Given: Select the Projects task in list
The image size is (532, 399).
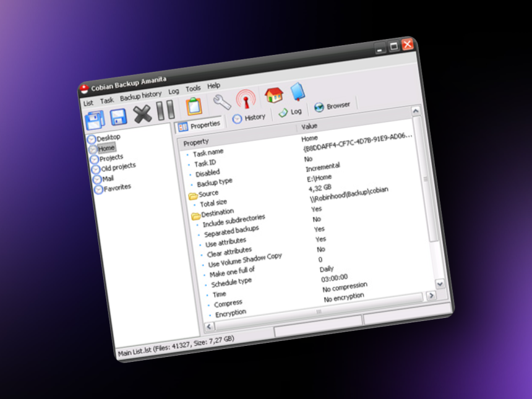Looking at the screenshot, I should (111, 158).
